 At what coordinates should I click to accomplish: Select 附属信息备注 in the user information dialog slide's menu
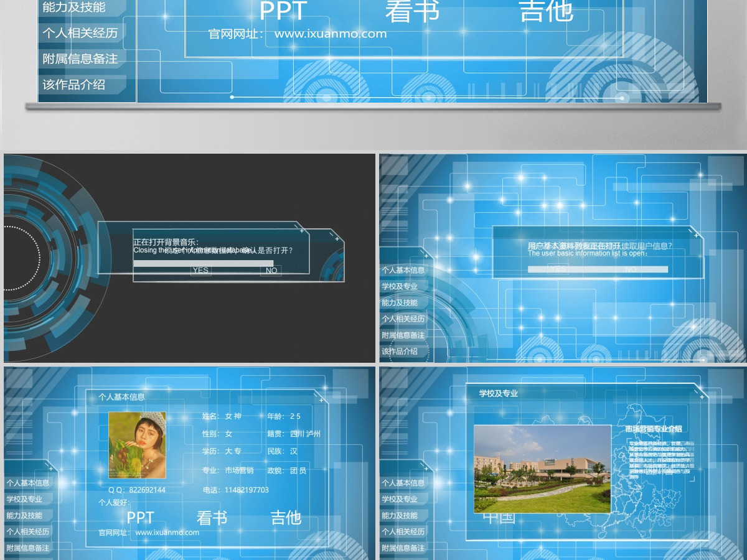[403, 335]
